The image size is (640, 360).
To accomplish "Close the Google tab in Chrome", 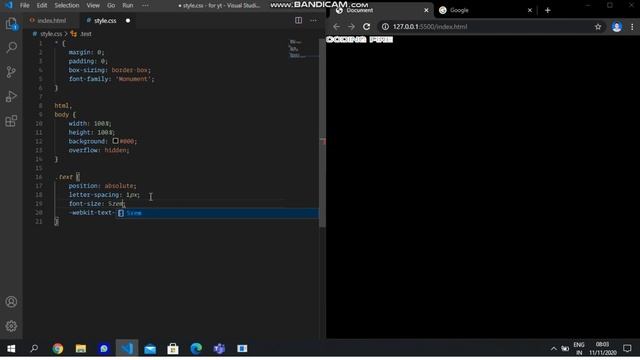I will click(530, 10).
